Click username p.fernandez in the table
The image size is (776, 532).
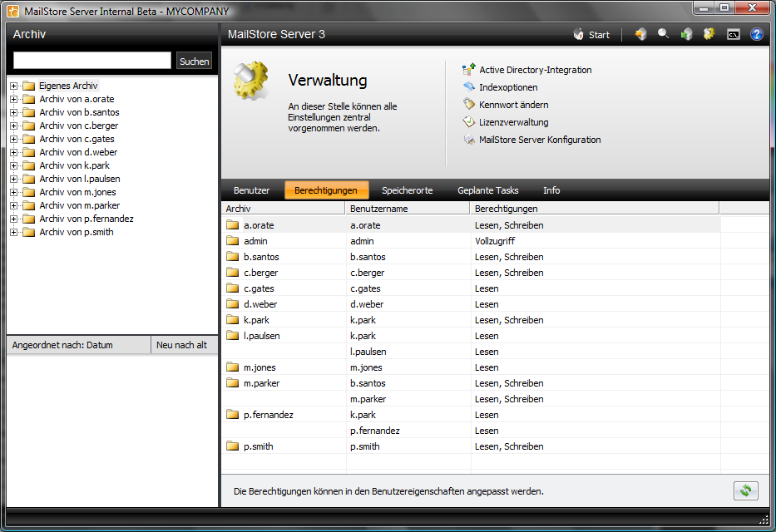tap(374, 431)
